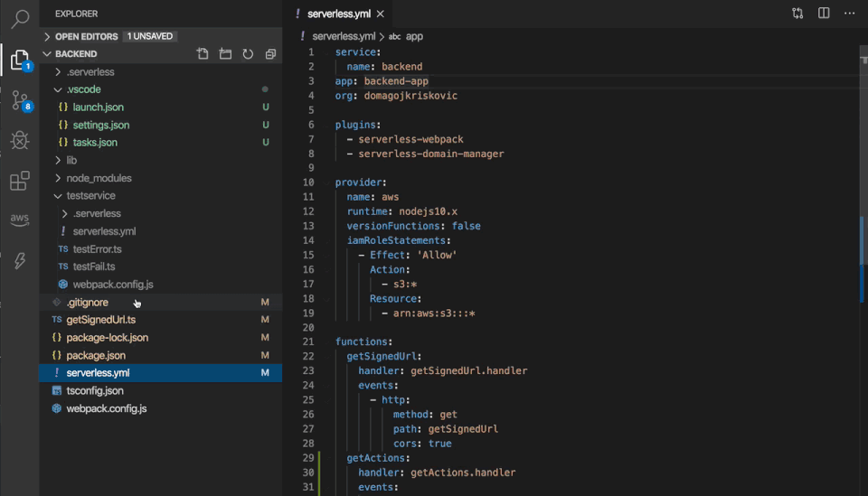Open the Search view in activity bar
The height and width of the screenshot is (496, 868).
click(20, 19)
